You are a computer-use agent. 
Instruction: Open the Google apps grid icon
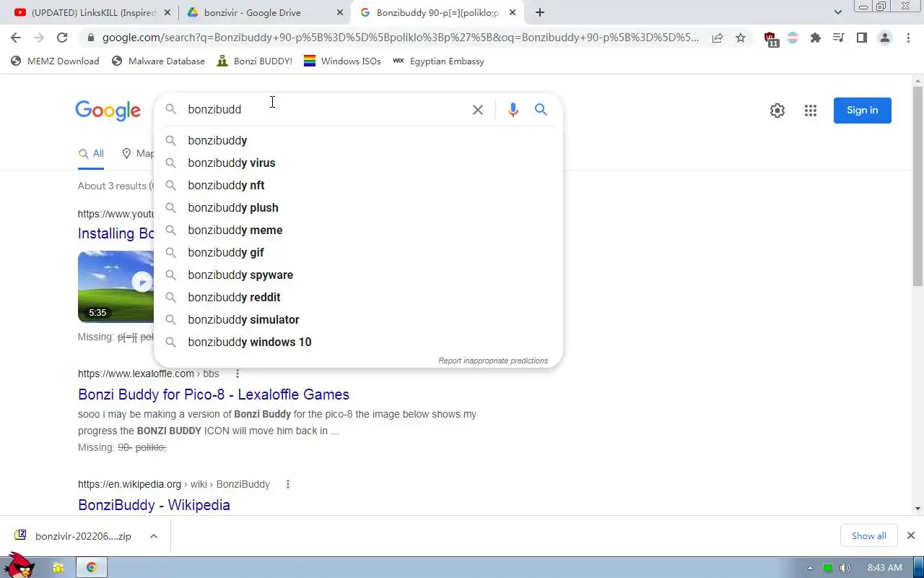click(811, 111)
